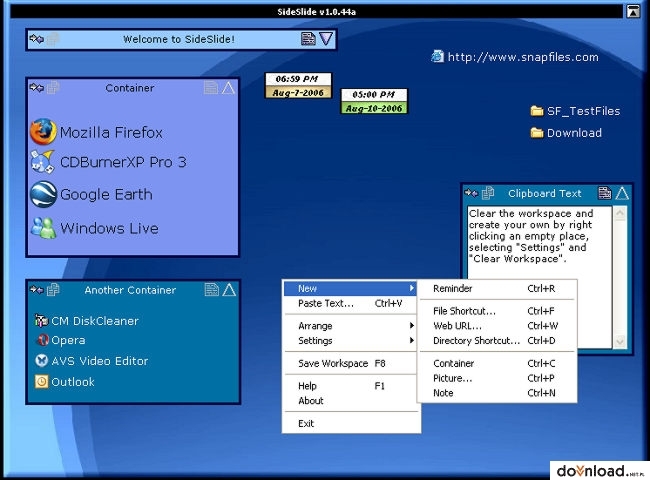Click the AVS Video Editor label
The width and height of the screenshot is (650, 480).
pos(99,361)
